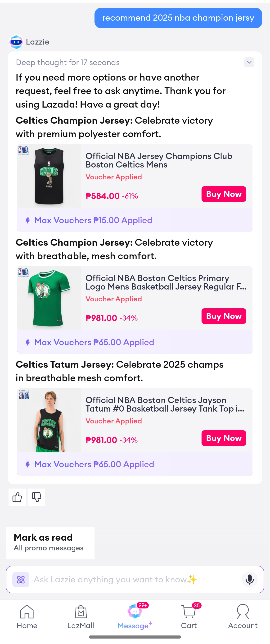Tap the atom icon in input box

click(21, 579)
